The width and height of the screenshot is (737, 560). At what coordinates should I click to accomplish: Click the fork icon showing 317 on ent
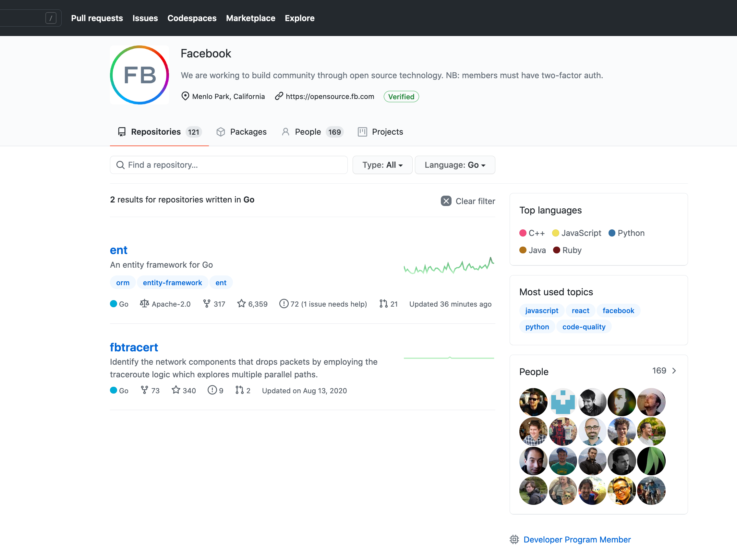click(207, 304)
